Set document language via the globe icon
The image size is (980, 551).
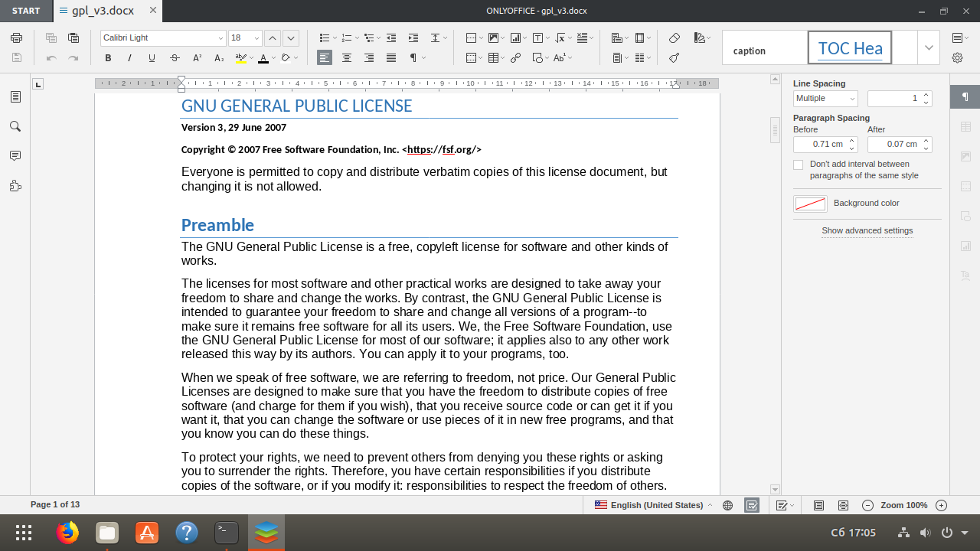728,505
